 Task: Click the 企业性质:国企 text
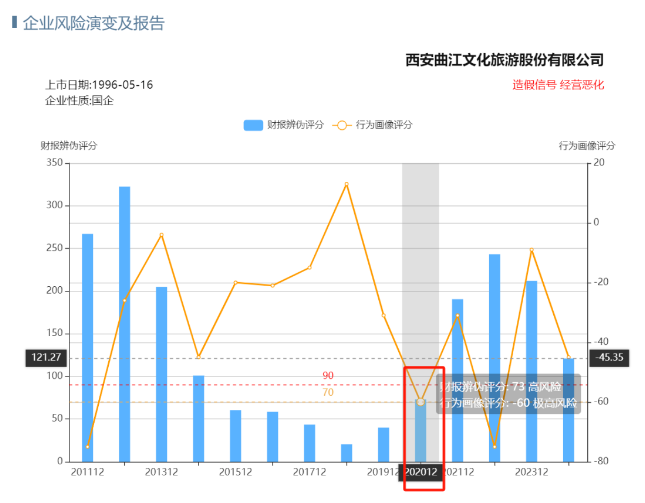click(79, 100)
